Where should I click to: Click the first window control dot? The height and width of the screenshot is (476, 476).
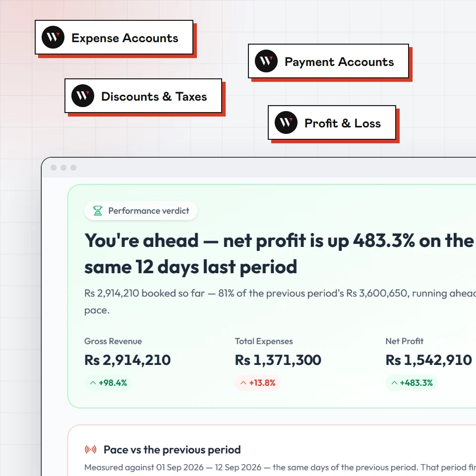[54, 168]
